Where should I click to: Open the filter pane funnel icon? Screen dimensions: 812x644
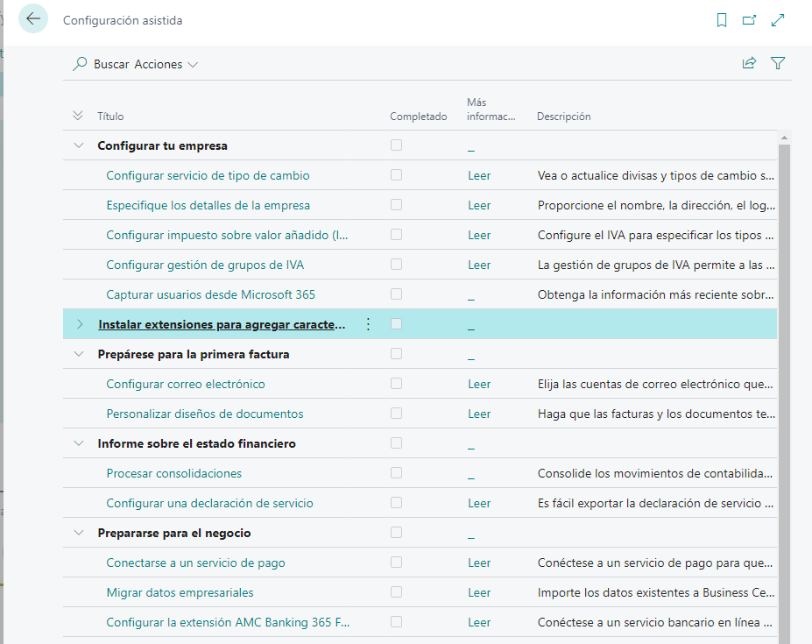pos(778,63)
